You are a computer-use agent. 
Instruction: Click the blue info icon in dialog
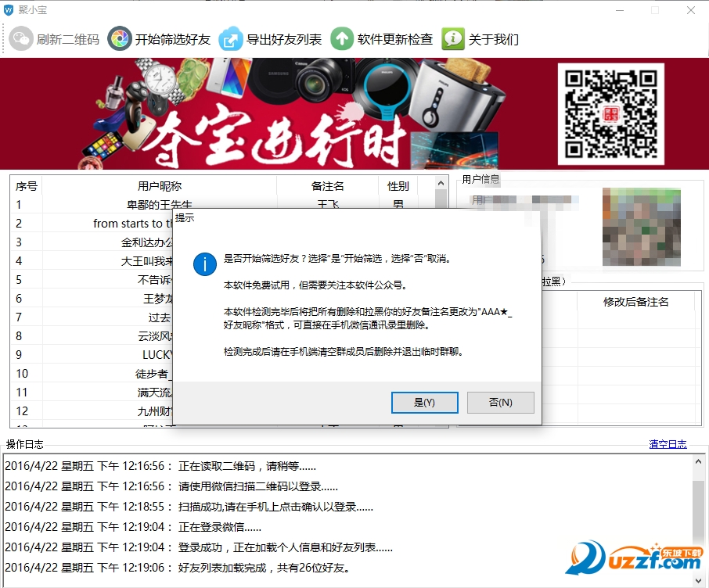pyautogui.click(x=205, y=264)
